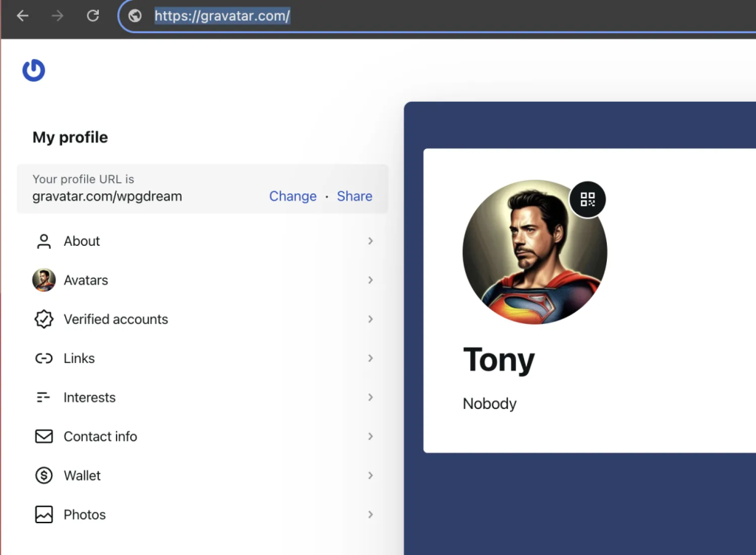Image resolution: width=756 pixels, height=555 pixels.
Task: Click the Verified accounts badge icon
Action: click(x=44, y=320)
